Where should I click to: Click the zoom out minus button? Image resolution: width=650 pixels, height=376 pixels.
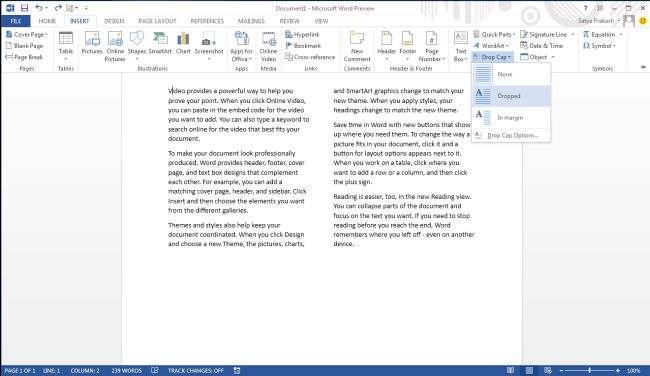coord(561,371)
